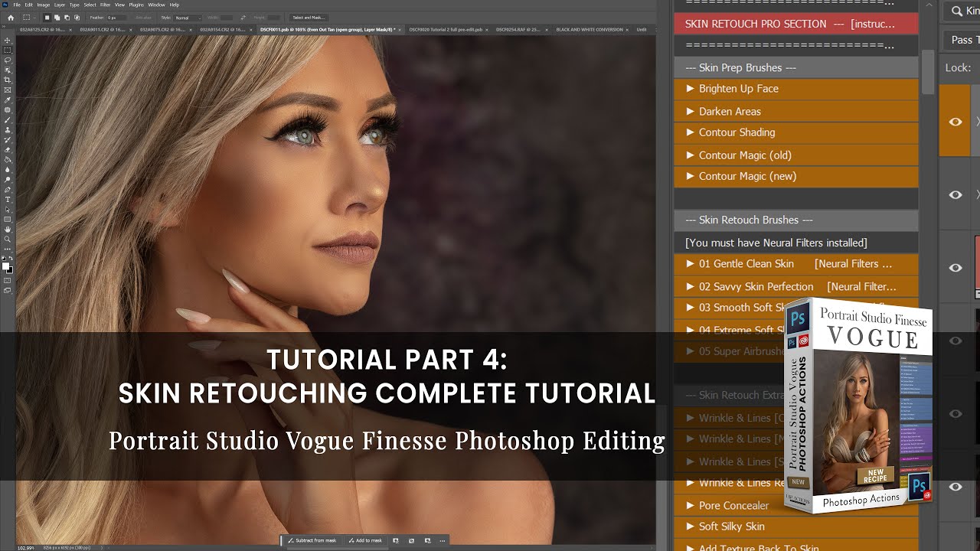Choose Intersect with selection mode in options bar
980x551 pixels.
point(77,18)
